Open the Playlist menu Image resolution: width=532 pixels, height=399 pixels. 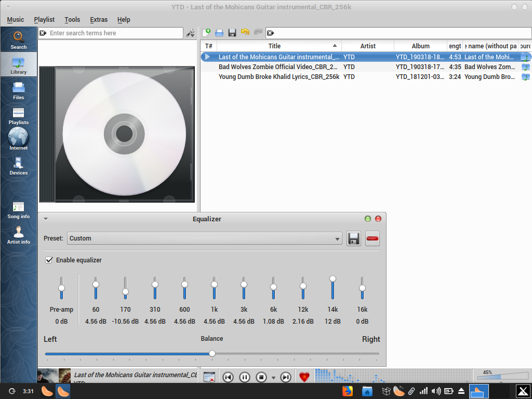click(44, 20)
